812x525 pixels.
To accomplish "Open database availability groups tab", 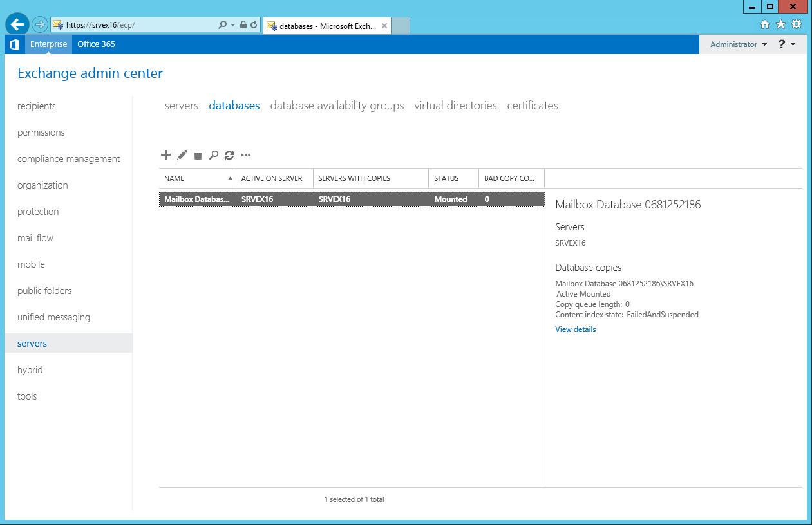I will coord(337,106).
